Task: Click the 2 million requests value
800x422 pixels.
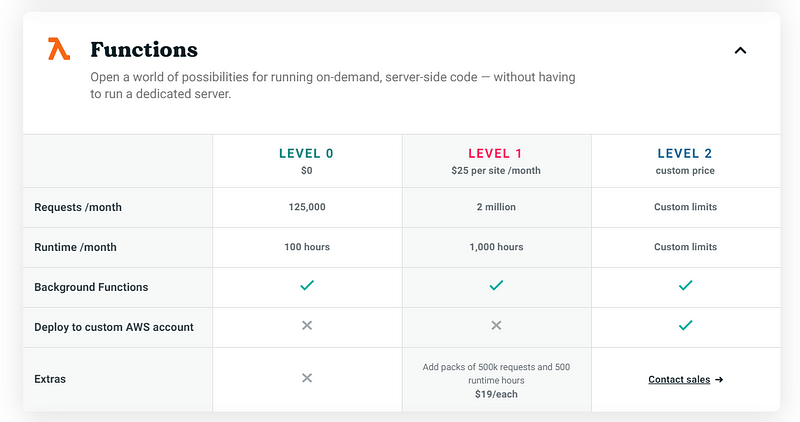Action: pyautogui.click(x=496, y=207)
